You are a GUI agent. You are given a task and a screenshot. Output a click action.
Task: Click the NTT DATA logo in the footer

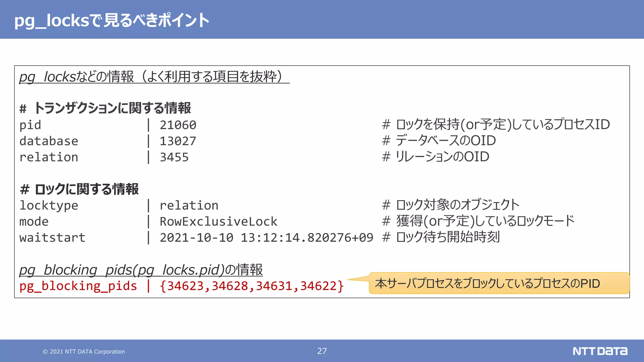pyautogui.click(x=600, y=351)
